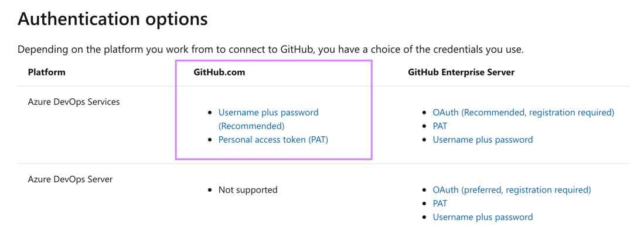Select the "Platform" column header
The width and height of the screenshot is (644, 248).
click(x=47, y=73)
